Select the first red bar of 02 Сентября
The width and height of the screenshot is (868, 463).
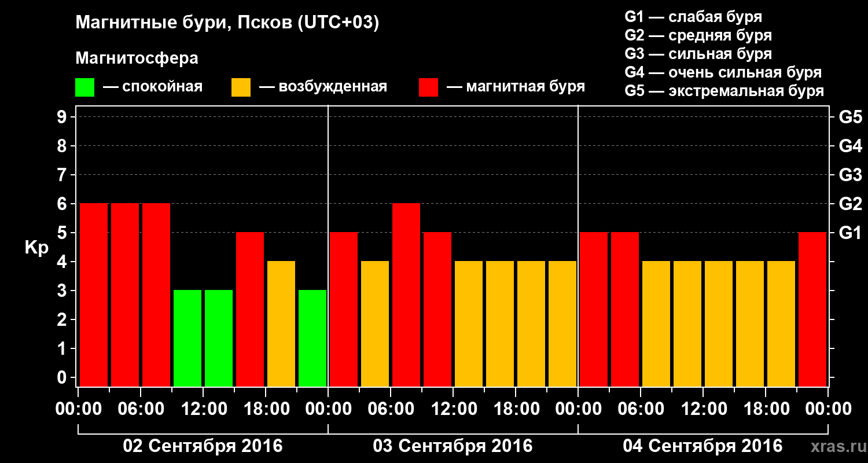click(x=94, y=295)
